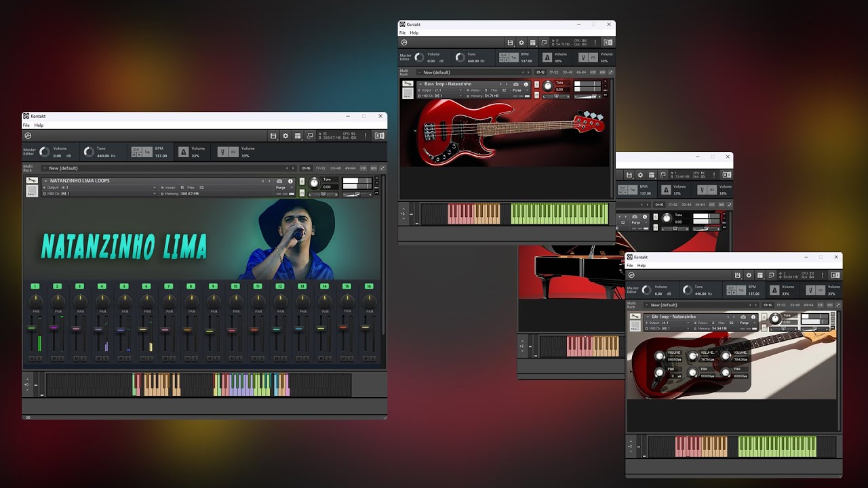Open options gear in Natanzinho Lima Loops window

pyautogui.click(x=285, y=136)
